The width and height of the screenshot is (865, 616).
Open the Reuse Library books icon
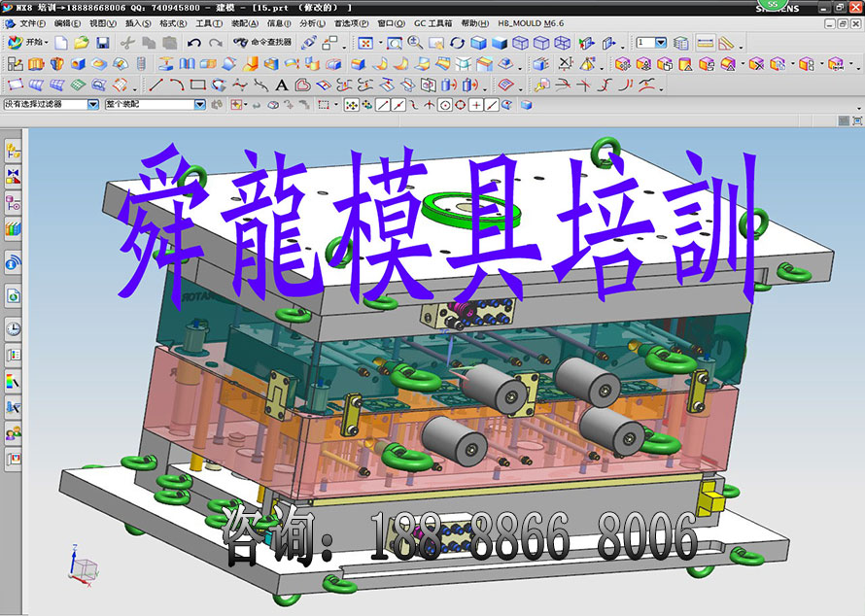[14, 229]
